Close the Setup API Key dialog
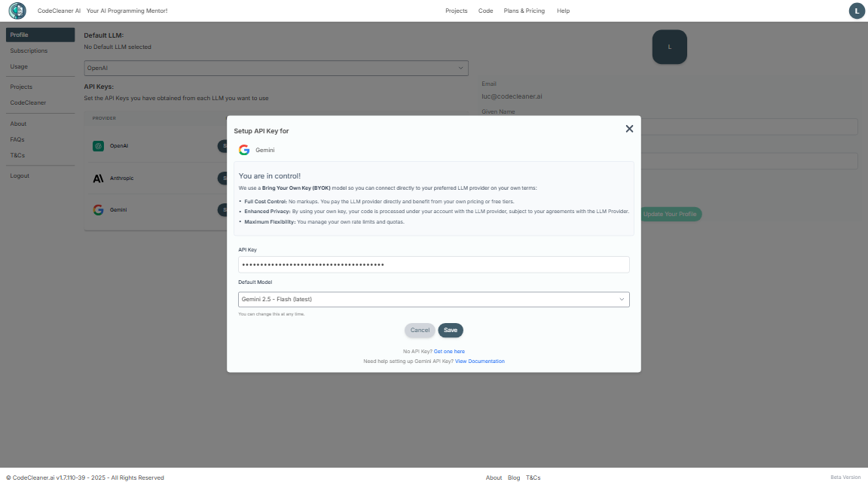Viewport: 868px width, 488px height. tap(629, 129)
